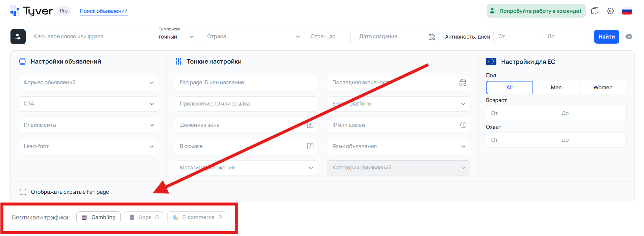Image resolution: width=644 pixels, height=236 pixels.
Task: Focus the IP или домен field
Action: coord(399,125)
